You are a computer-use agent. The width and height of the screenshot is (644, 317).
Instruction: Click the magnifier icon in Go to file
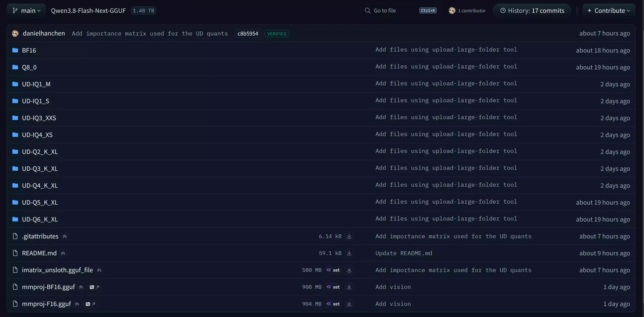(x=368, y=11)
